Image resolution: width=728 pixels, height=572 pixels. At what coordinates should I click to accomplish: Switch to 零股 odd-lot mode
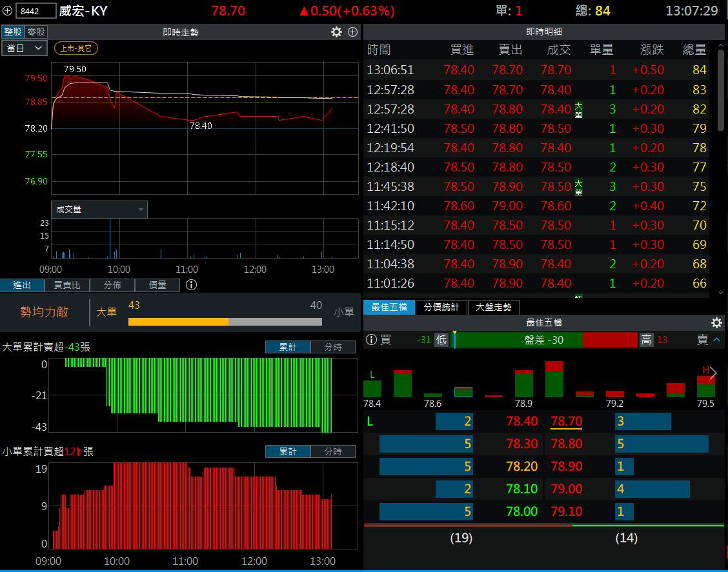[36, 32]
